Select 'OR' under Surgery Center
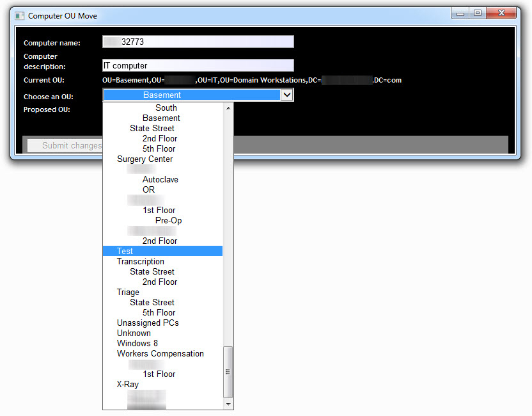The image size is (532, 416). 148,189
